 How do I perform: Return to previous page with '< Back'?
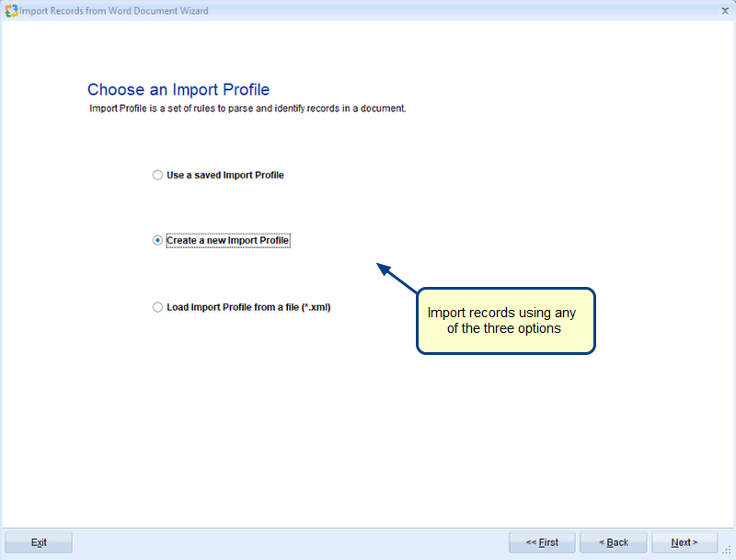coord(612,543)
